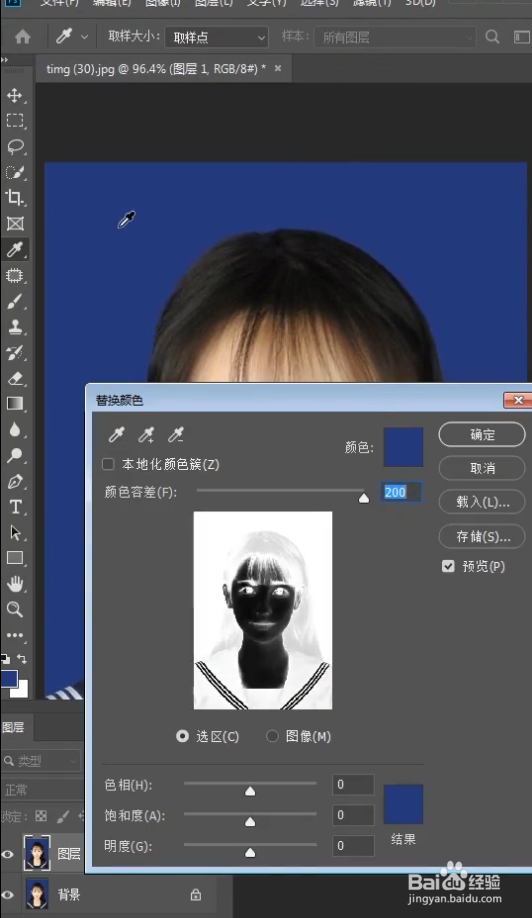
Task: Expand the collapsed toolbar double arrow
Action: point(5,60)
